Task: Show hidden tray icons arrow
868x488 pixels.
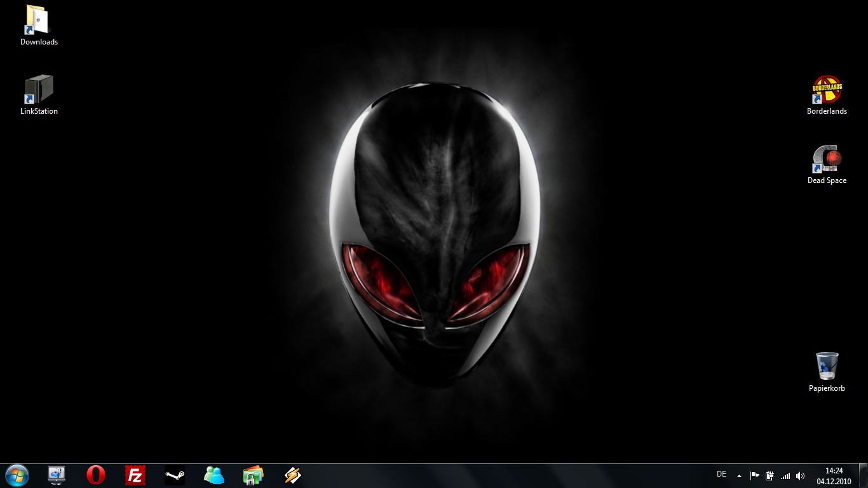Action: (x=739, y=475)
